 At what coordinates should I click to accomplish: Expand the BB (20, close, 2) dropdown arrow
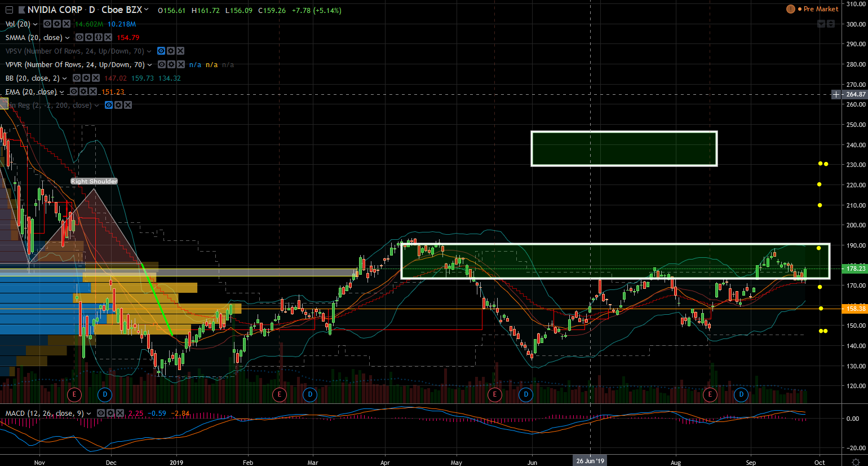click(65, 78)
